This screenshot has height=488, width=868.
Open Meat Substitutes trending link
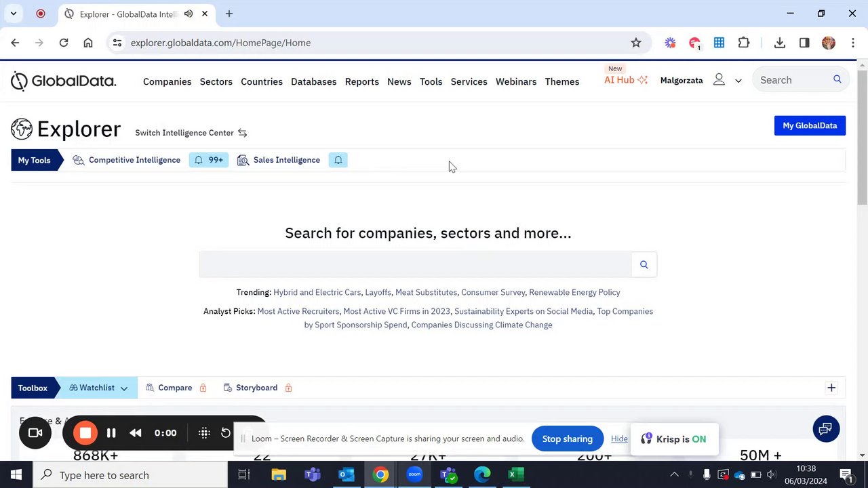(426, 292)
